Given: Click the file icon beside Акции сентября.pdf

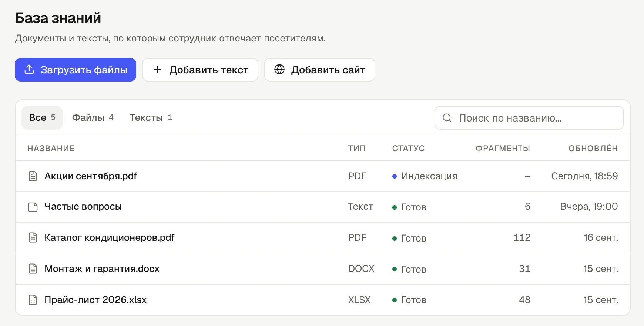Looking at the screenshot, I should tap(33, 176).
